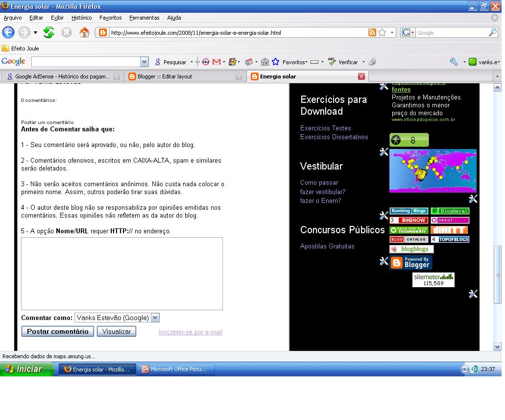Image resolution: width=505 pixels, height=420 pixels.
Task: Click the Stop loading icon
Action: tap(67, 32)
